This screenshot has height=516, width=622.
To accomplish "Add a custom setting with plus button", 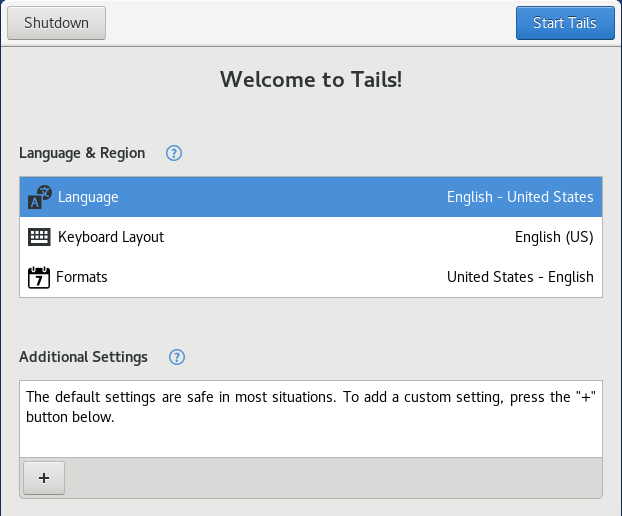I will (x=44, y=478).
